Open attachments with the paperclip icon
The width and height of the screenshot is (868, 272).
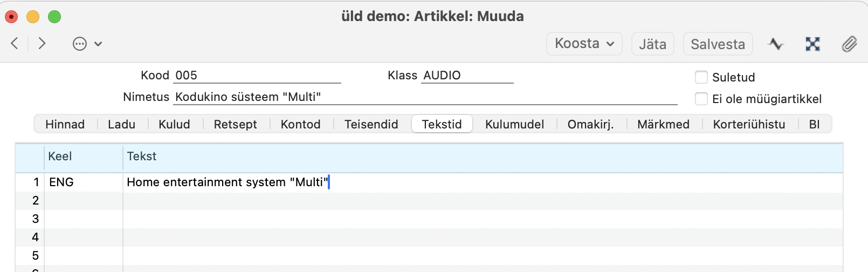(849, 44)
